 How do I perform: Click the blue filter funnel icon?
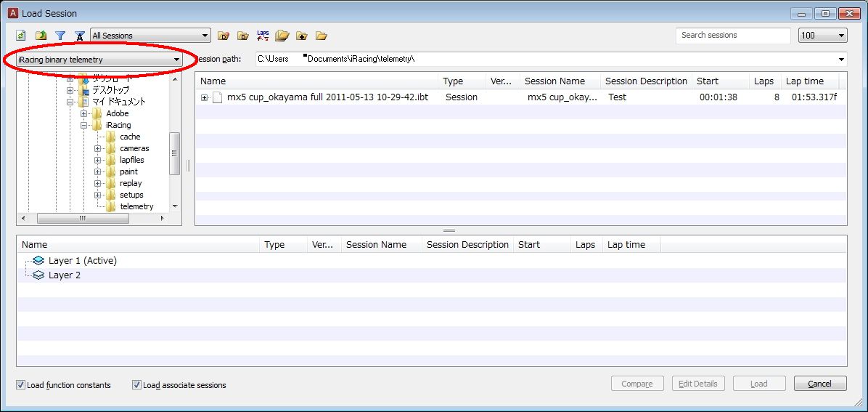tap(60, 36)
